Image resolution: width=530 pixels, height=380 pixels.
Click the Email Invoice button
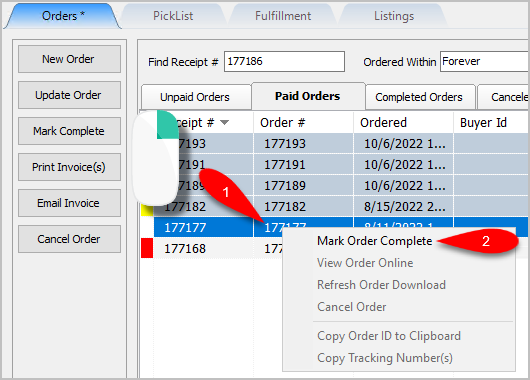[x=69, y=203]
